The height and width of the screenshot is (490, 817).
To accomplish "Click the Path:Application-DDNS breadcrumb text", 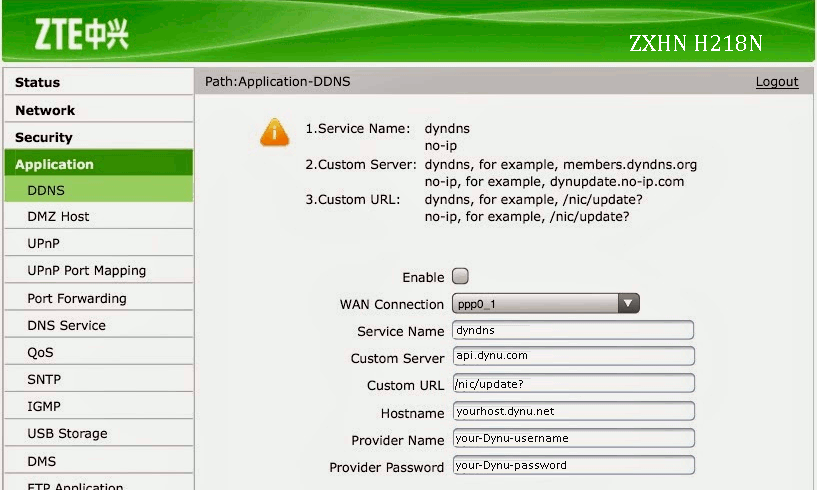I will coord(277,82).
